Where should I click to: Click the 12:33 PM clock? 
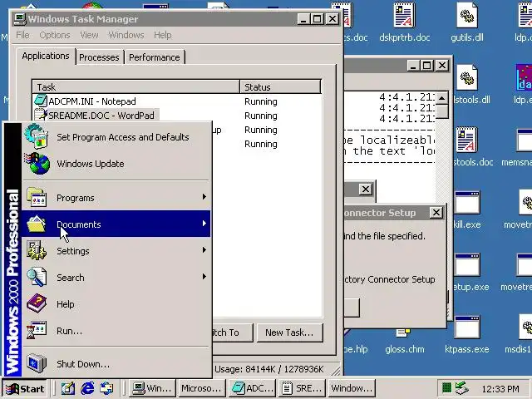(500, 388)
